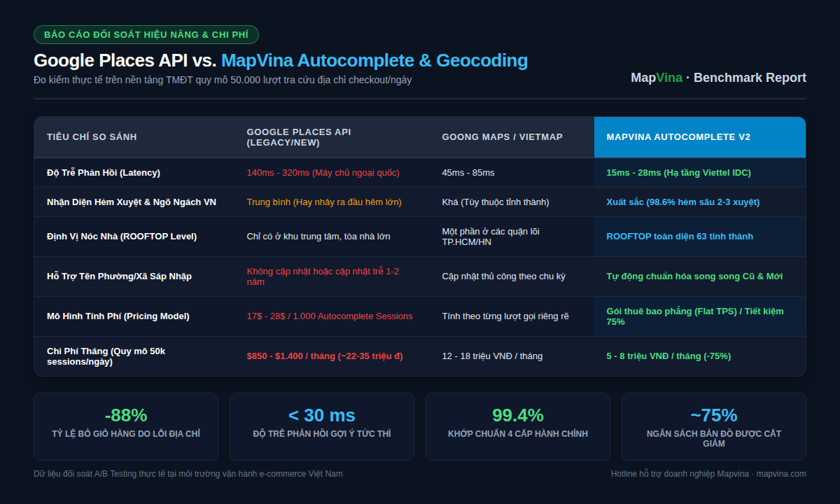Click "Một phần ở các quận lõi TP.HCM/HN"
This screenshot has height=504, width=840.
tap(491, 237)
